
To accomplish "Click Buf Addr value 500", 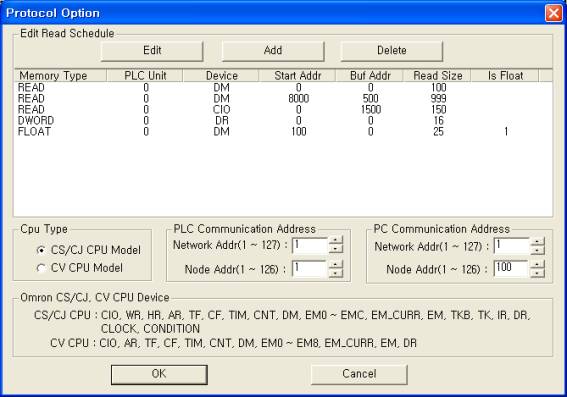I will click(371, 98).
